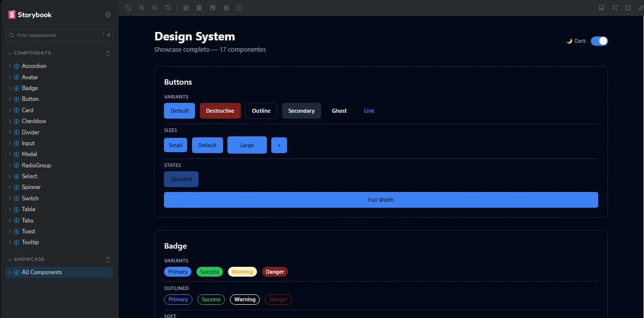Click the filled red Danger badge
This screenshot has height=318, width=644.
pyautogui.click(x=275, y=272)
